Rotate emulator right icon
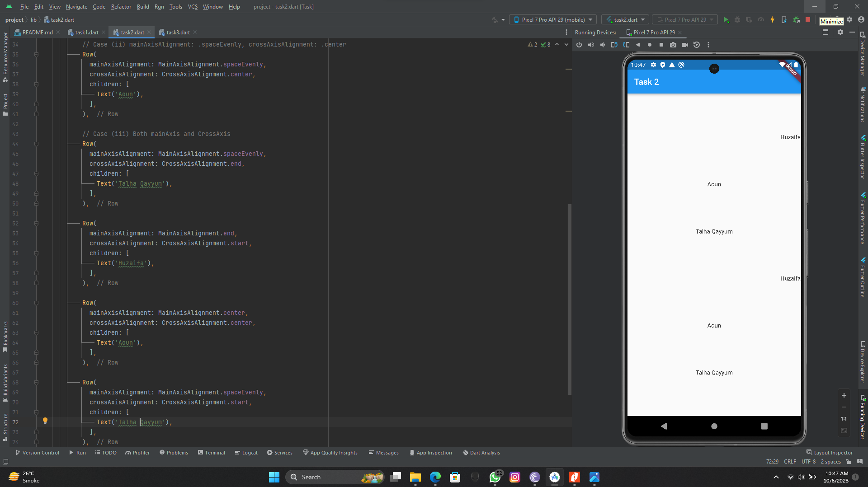This screenshot has width=868, height=487. (626, 45)
